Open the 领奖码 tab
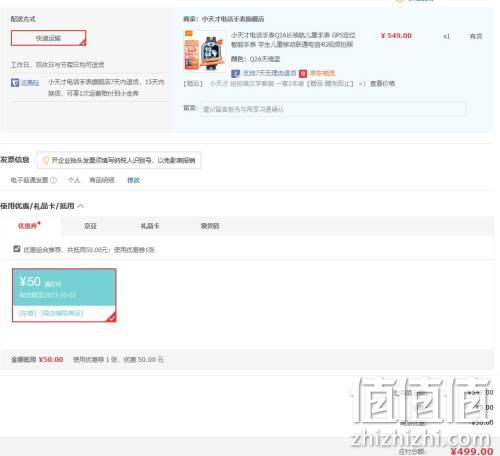Image resolution: width=500 pixels, height=456 pixels. 210,226
